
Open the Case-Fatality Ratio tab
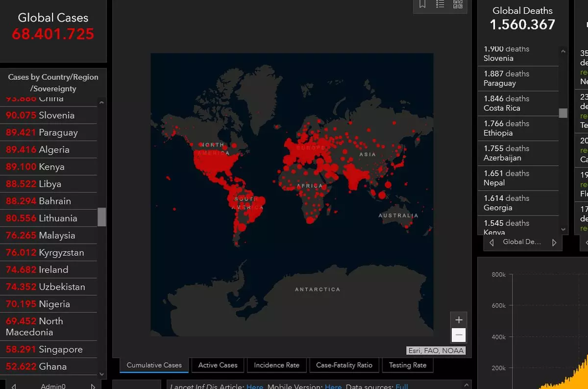coord(344,365)
